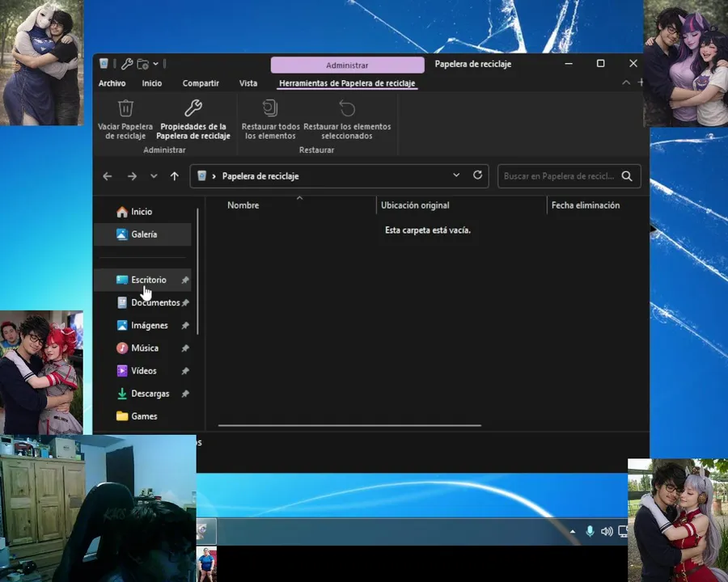The width and height of the screenshot is (728, 582).
Task: Open Escritorio in the navigation pane
Action: point(142,280)
